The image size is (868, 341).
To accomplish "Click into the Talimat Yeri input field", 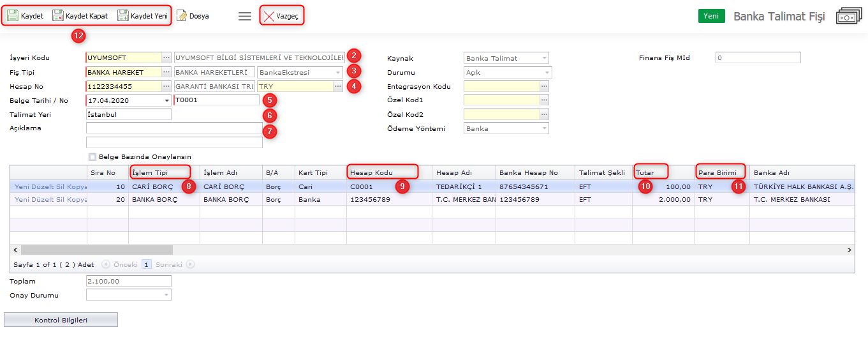I will click(128, 114).
